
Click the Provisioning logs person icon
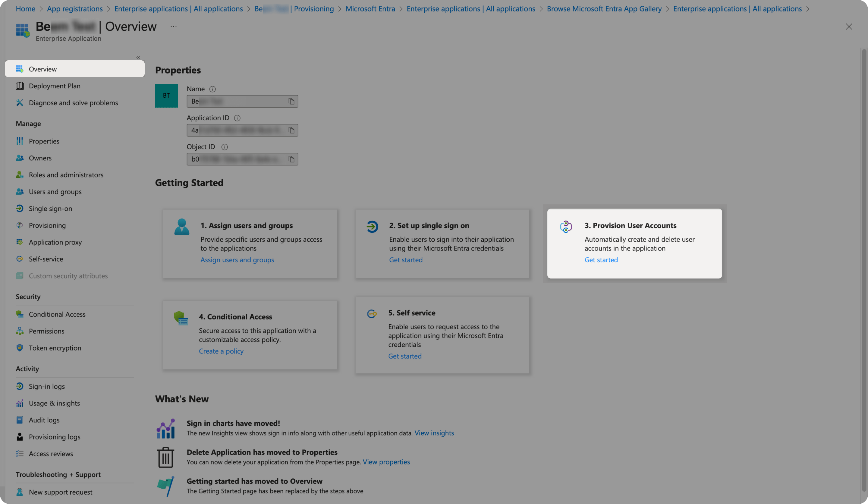20,437
